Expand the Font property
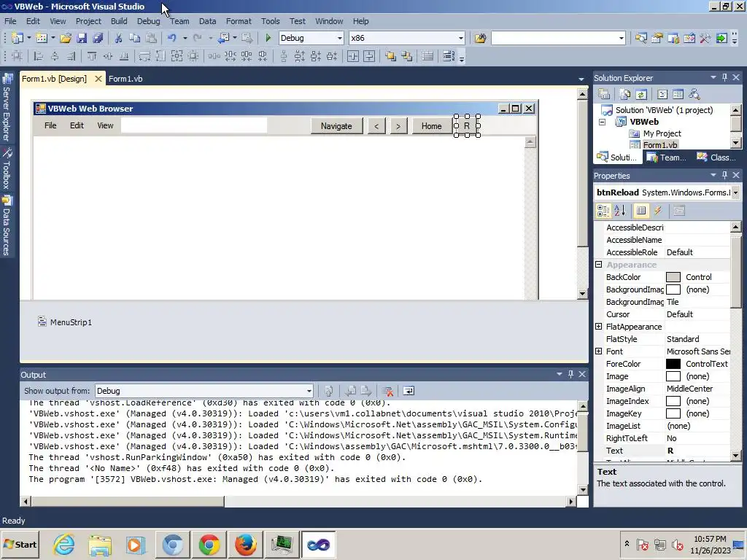The image size is (747, 560). tap(599, 351)
